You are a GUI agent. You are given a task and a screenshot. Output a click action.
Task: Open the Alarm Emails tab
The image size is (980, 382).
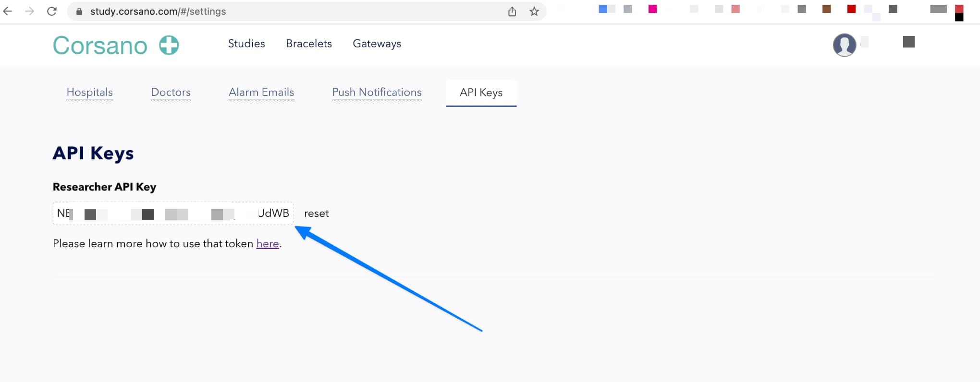tap(261, 92)
